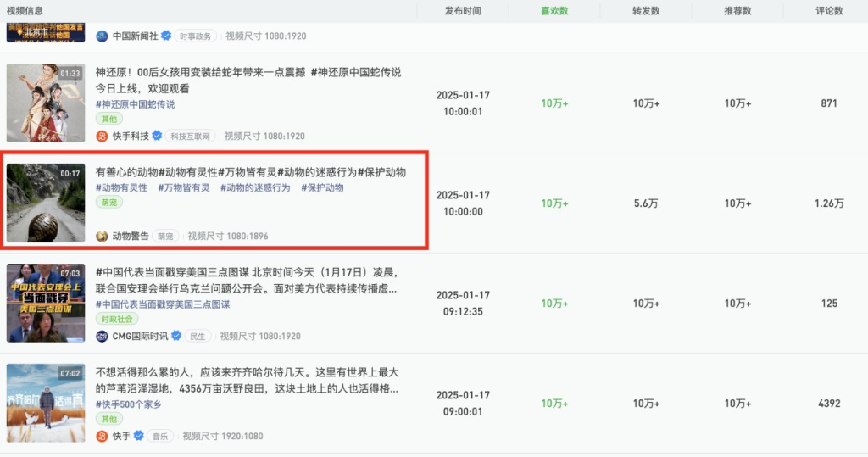
Task: Click the publish time 2025-01-17 10:00:01
Action: point(463,103)
